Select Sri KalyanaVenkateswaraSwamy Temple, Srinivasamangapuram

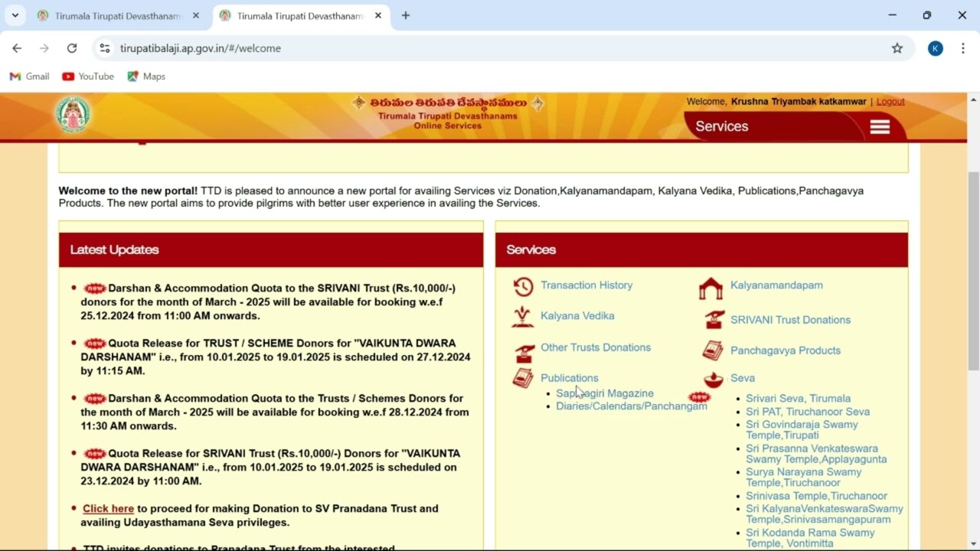click(x=825, y=514)
